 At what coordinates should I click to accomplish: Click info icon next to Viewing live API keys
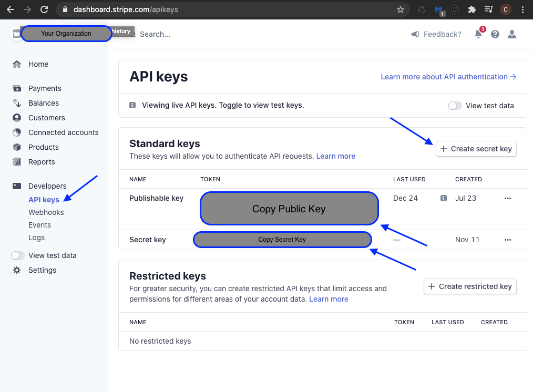[x=132, y=105]
